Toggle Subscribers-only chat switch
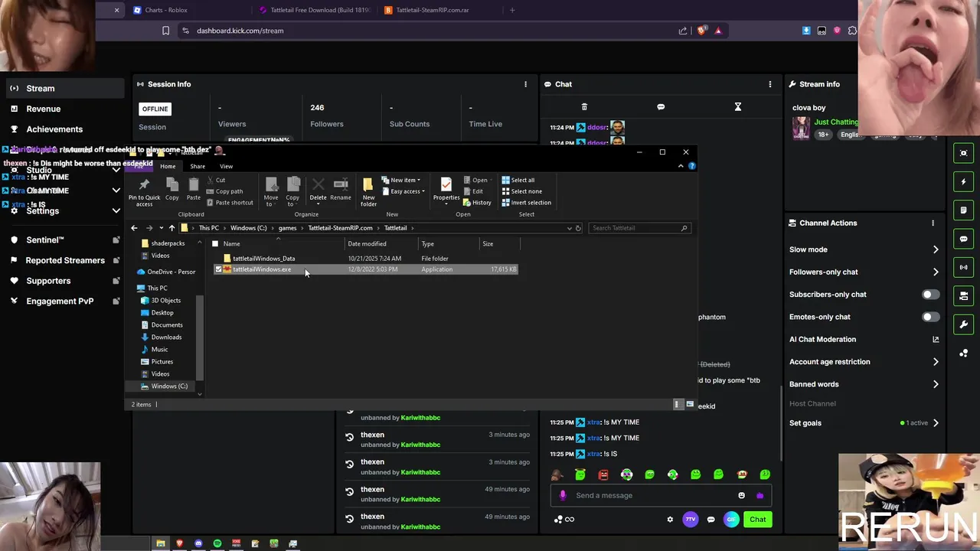 (x=930, y=295)
